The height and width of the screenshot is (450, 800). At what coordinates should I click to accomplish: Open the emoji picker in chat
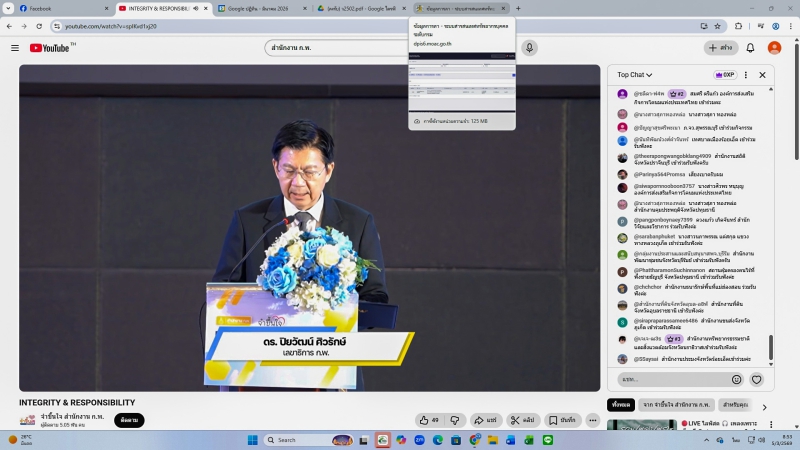point(737,379)
